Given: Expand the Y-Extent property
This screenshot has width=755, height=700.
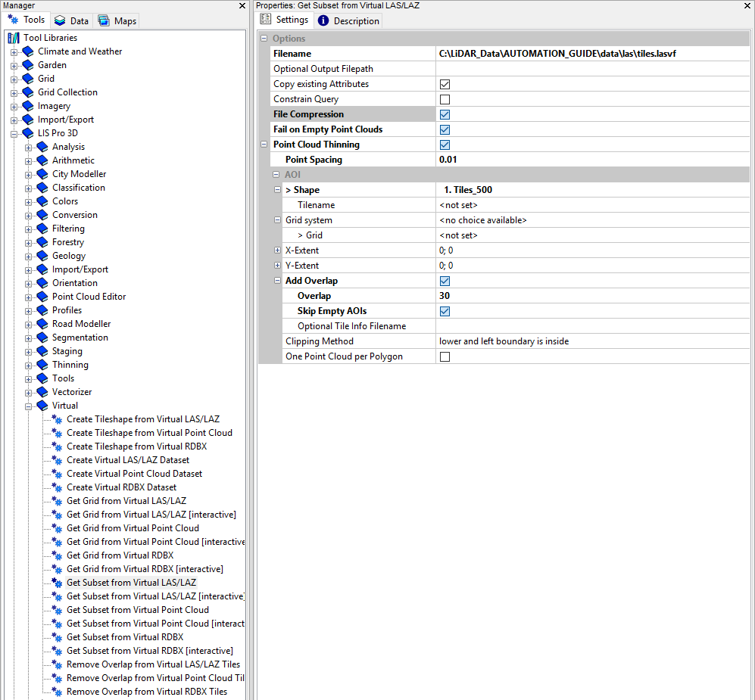Looking at the screenshot, I should point(277,265).
